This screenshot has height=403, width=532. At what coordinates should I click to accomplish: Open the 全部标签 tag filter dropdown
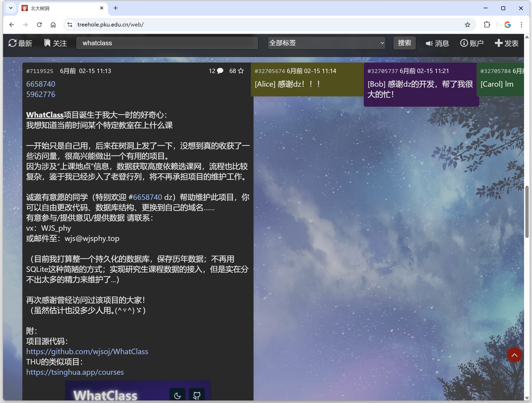(x=326, y=43)
